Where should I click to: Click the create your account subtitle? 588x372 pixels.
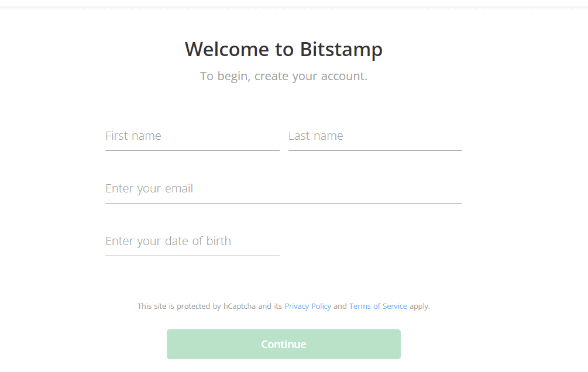pos(284,76)
